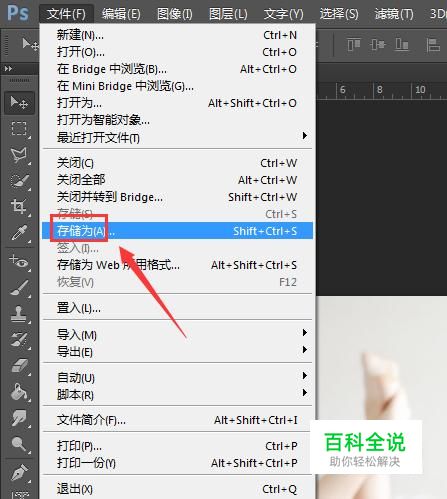
Task: Select the Clone Stamp tool
Action: click(19, 314)
